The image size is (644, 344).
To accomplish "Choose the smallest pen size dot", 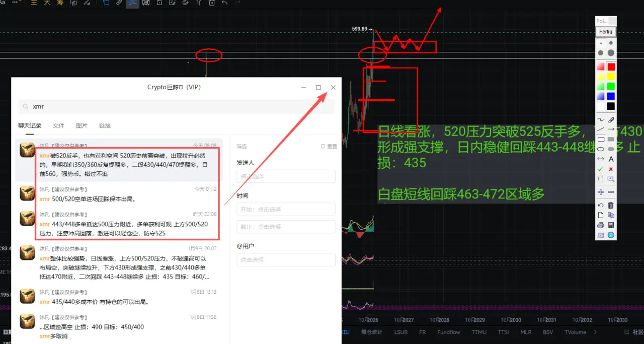I will click(601, 43).
